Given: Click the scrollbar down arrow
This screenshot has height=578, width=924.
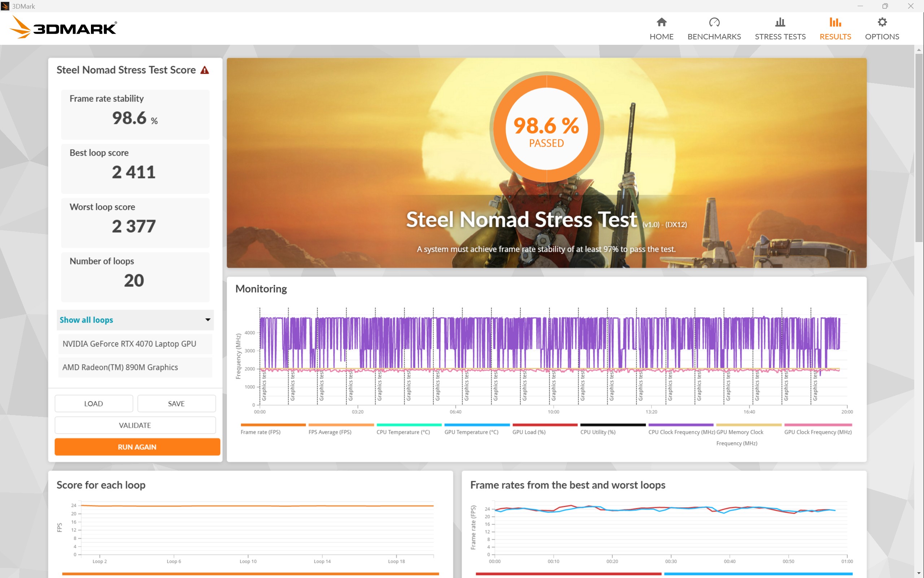Looking at the screenshot, I should click(919, 573).
